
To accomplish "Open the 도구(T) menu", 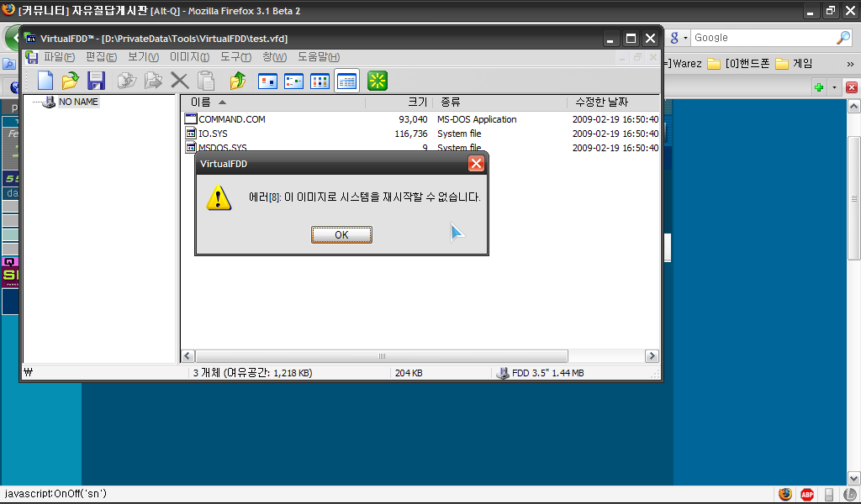I will [x=235, y=57].
